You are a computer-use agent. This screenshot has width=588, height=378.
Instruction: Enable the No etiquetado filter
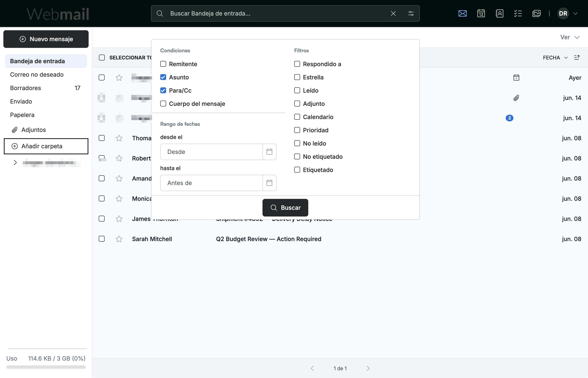pos(297,157)
